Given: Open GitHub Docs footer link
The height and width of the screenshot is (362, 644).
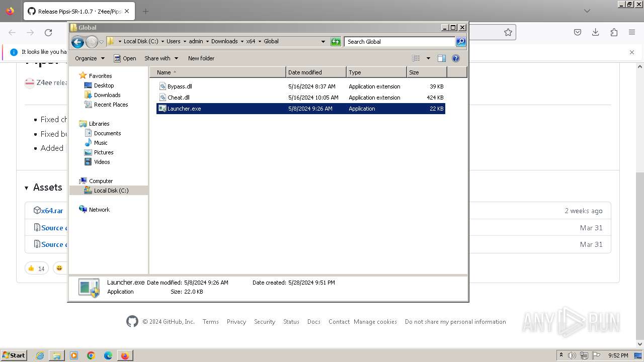Looking at the screenshot, I should click(x=314, y=322).
